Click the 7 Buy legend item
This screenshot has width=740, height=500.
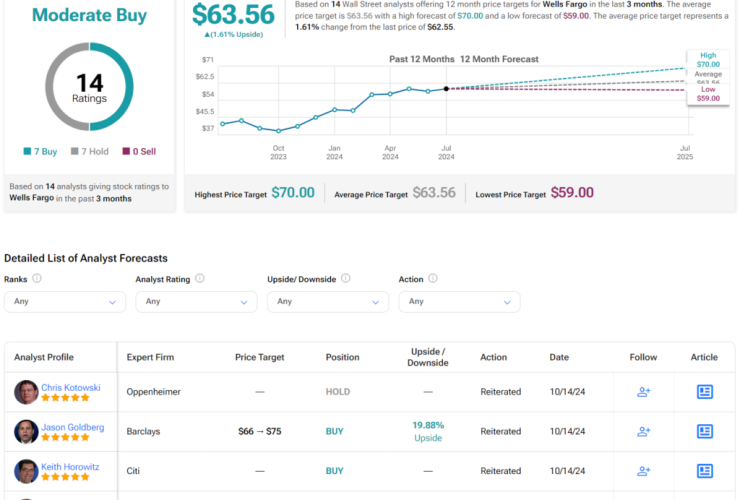pyautogui.click(x=41, y=152)
